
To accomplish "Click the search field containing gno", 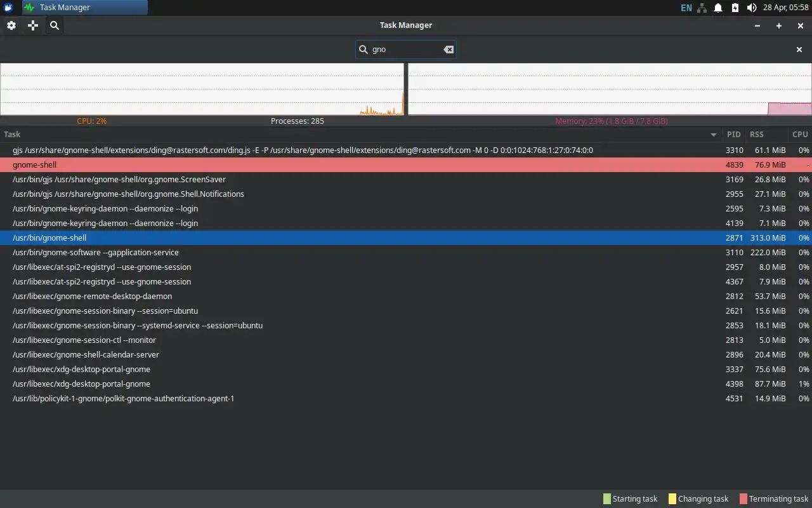I will (x=405, y=50).
